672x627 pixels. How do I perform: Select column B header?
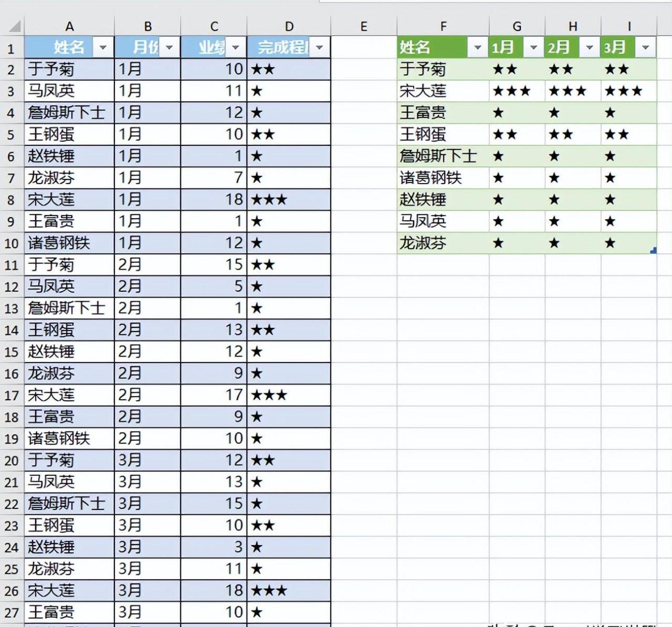pos(148,26)
